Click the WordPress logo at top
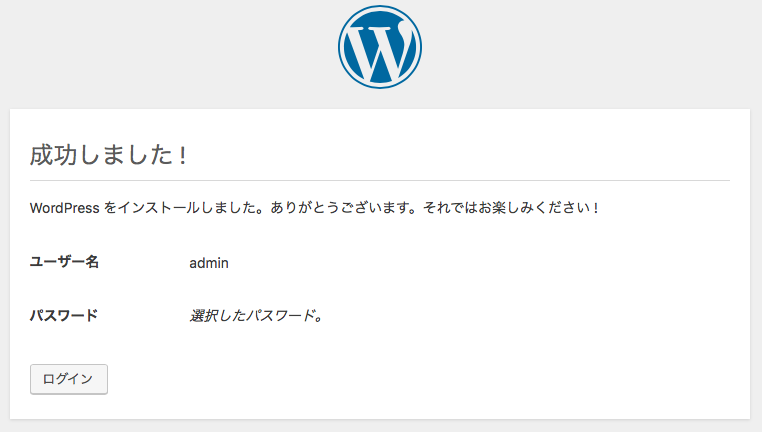 click(x=380, y=47)
